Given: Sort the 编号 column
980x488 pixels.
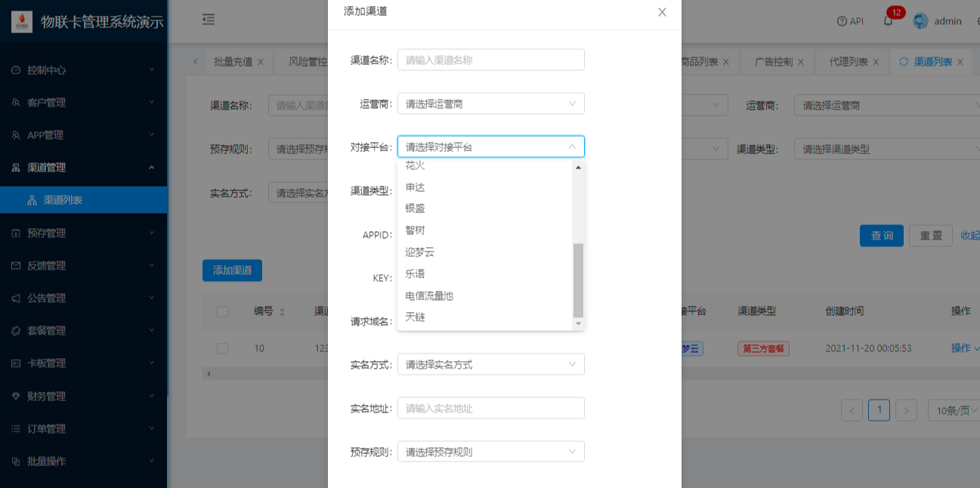Looking at the screenshot, I should click(x=282, y=311).
